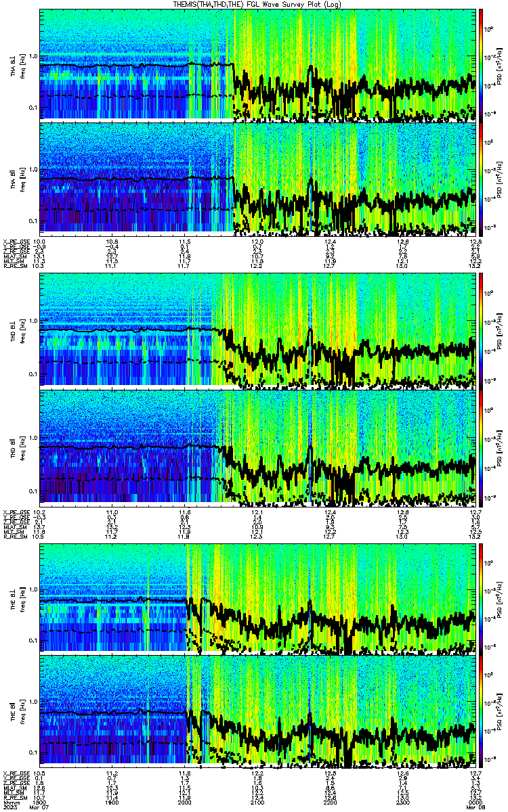Click the 2200 time tick label
Viewport: 508px width, 812px height.
330,802
